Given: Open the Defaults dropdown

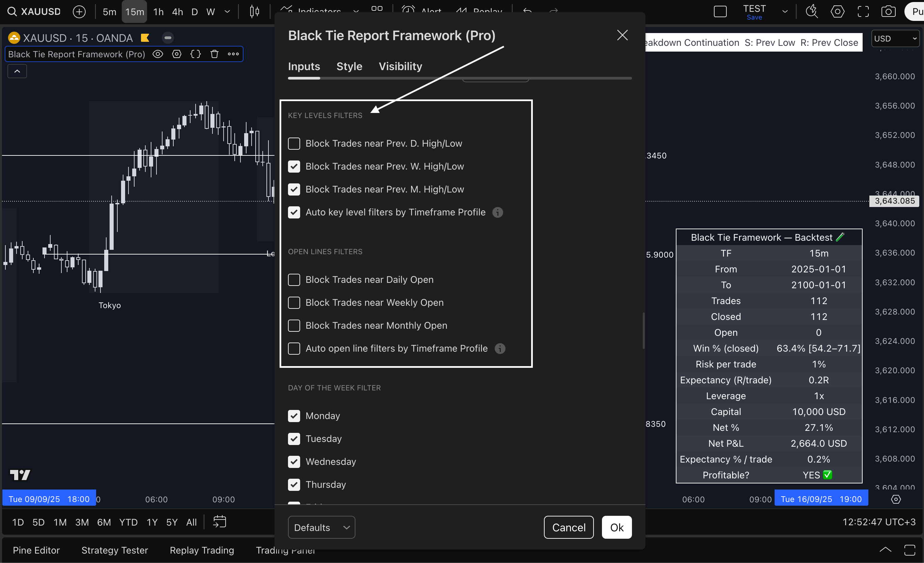Looking at the screenshot, I should pos(321,527).
